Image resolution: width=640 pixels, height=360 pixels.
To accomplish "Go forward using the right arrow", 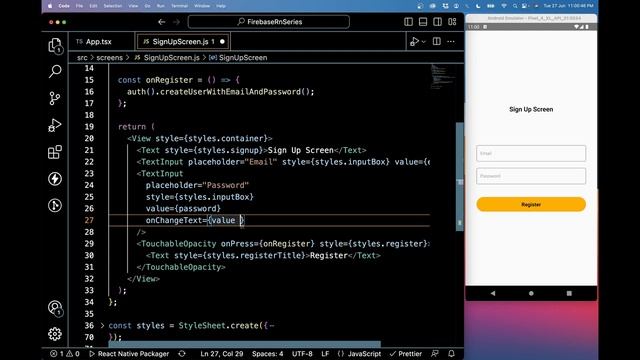I will point(176,22).
